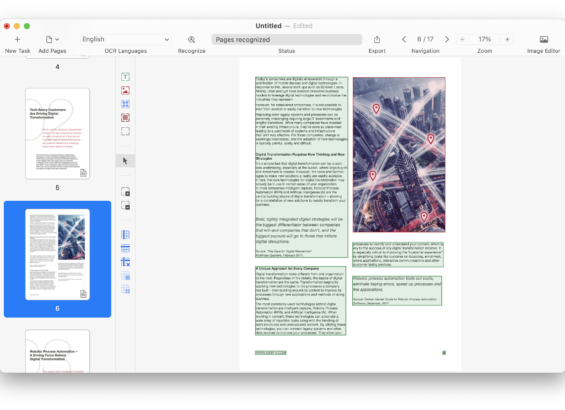Click the 17% zoom value field
Screen dimensions: 565x410
(485, 39)
